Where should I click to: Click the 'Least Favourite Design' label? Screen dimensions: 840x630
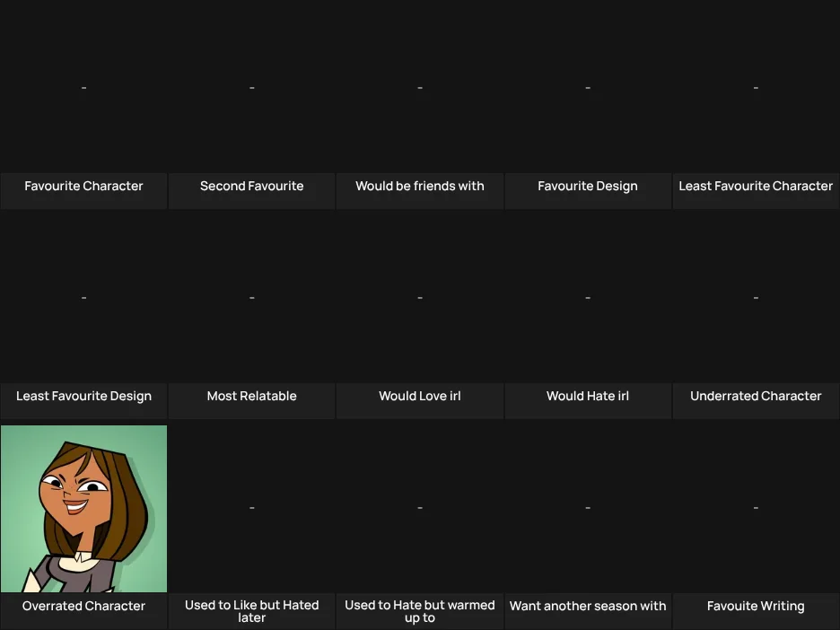83,396
